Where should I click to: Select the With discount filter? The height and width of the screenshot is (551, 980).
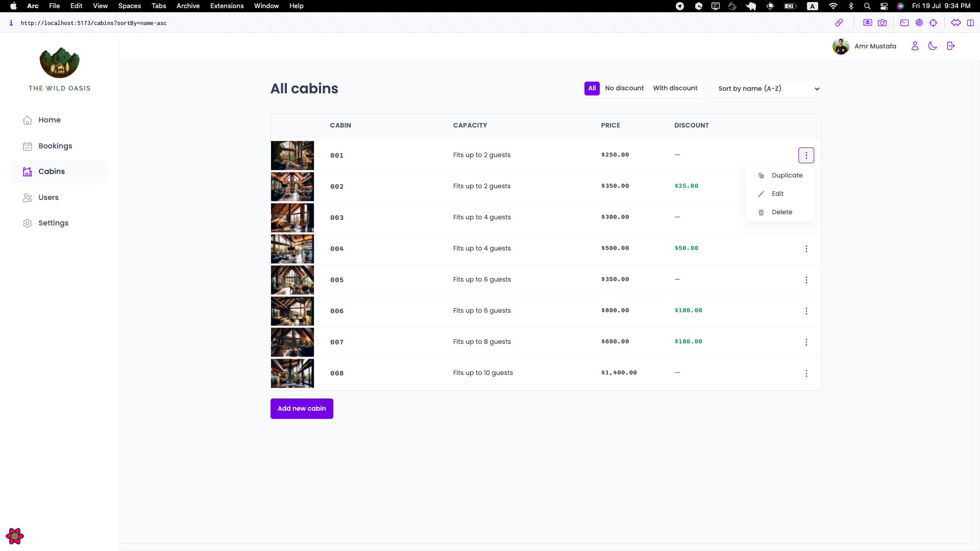tap(675, 88)
